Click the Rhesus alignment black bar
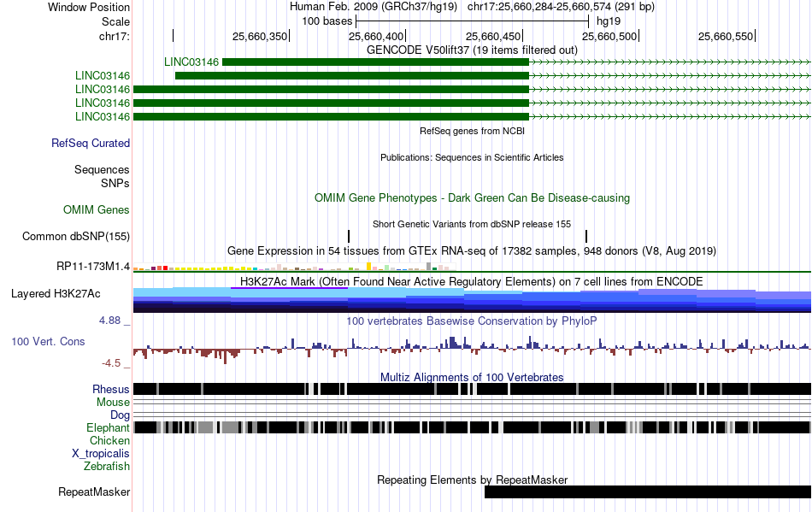Image resolution: width=812 pixels, height=512 pixels. pyautogui.click(x=472, y=389)
